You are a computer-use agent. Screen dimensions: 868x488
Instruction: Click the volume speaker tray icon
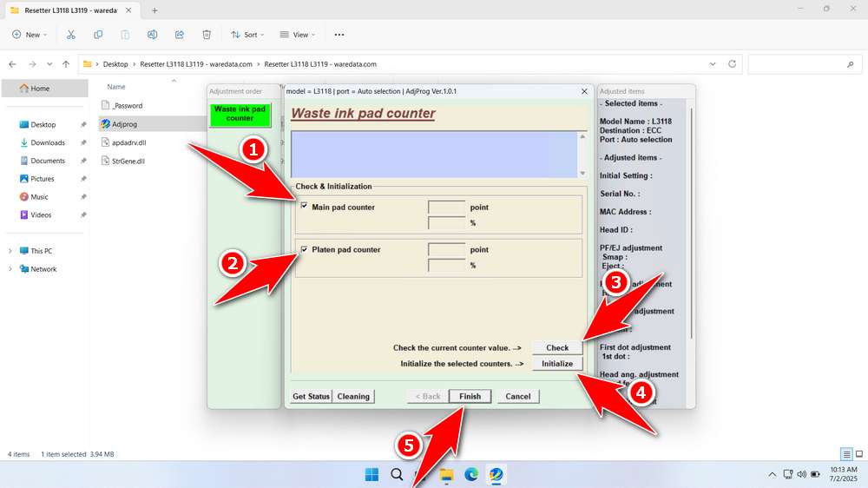(x=801, y=474)
